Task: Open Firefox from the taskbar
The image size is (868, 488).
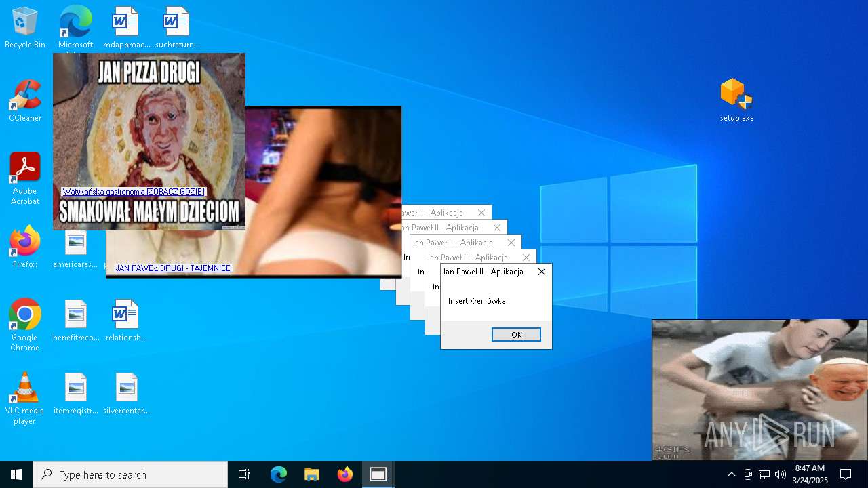Action: [x=345, y=474]
